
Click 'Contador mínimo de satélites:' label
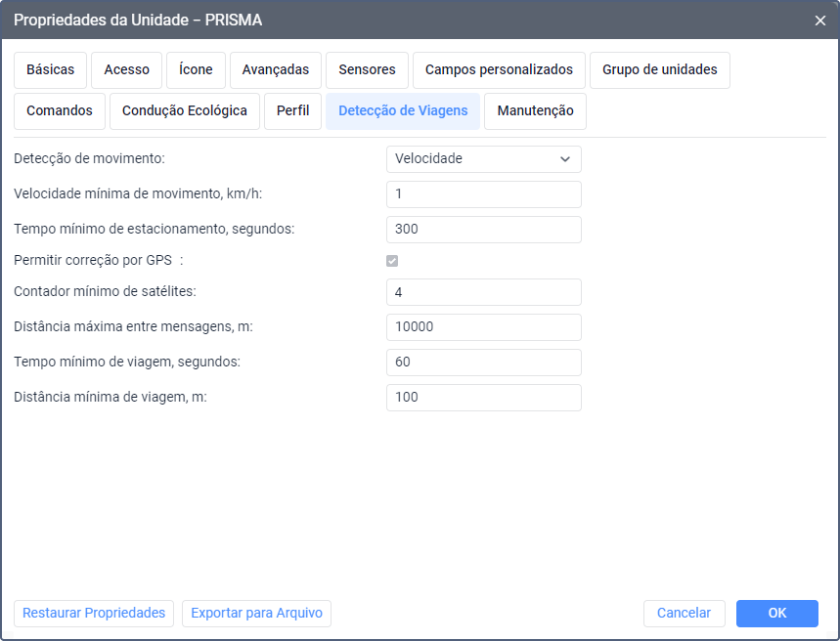tap(105, 292)
